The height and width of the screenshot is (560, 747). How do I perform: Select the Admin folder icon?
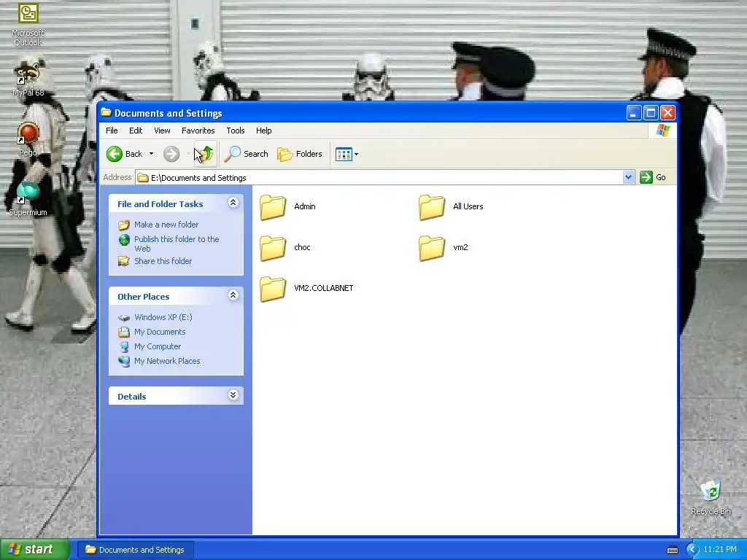coord(273,207)
